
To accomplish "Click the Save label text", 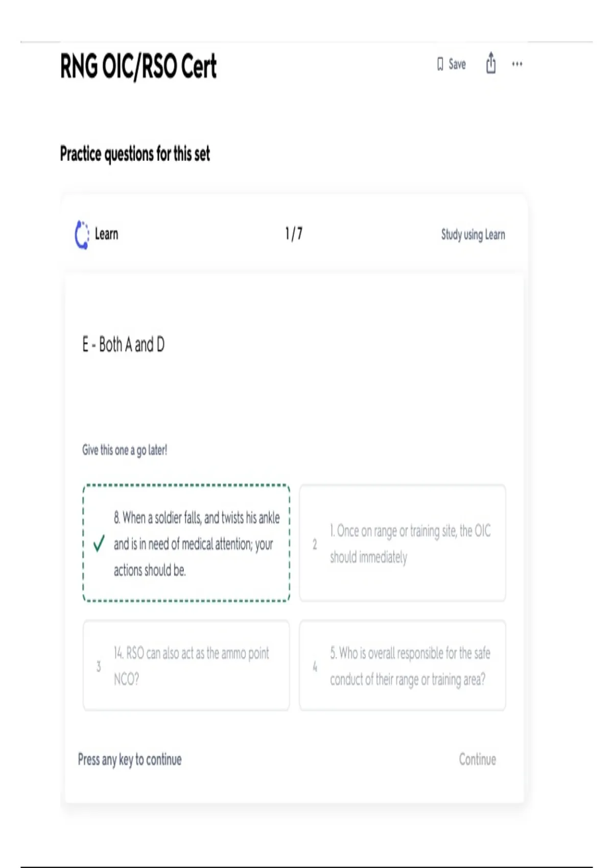I will [x=457, y=64].
